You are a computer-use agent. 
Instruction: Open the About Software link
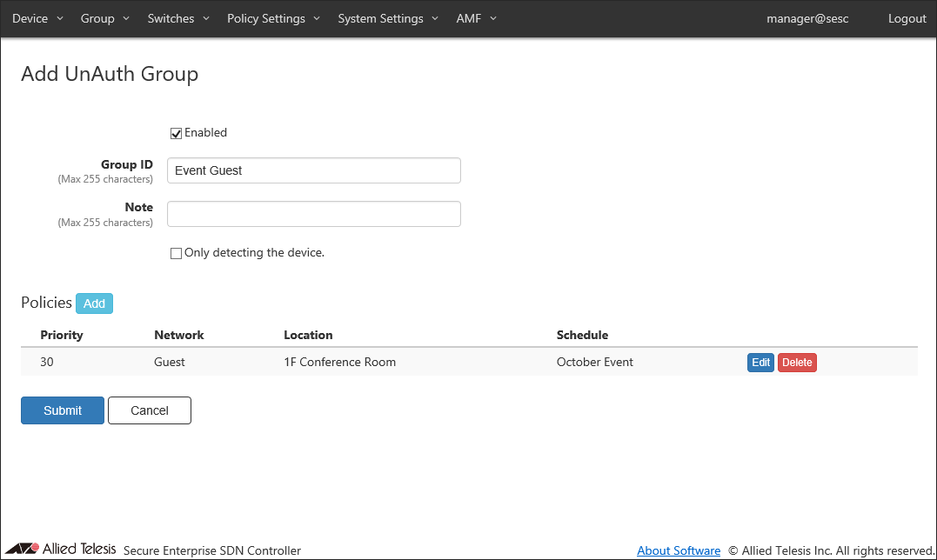click(679, 550)
